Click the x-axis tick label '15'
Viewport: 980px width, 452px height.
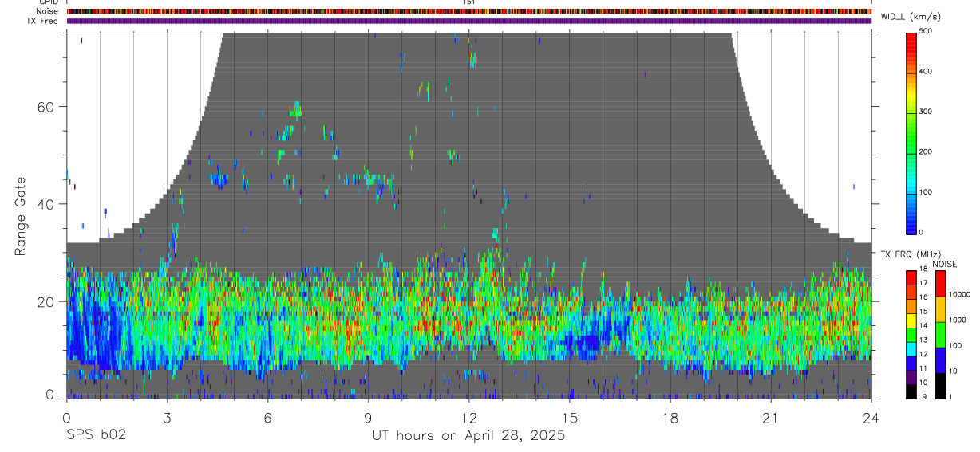tap(569, 417)
